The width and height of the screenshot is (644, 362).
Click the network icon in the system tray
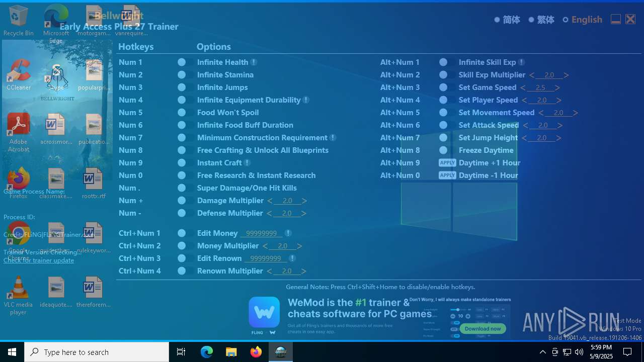click(567, 352)
